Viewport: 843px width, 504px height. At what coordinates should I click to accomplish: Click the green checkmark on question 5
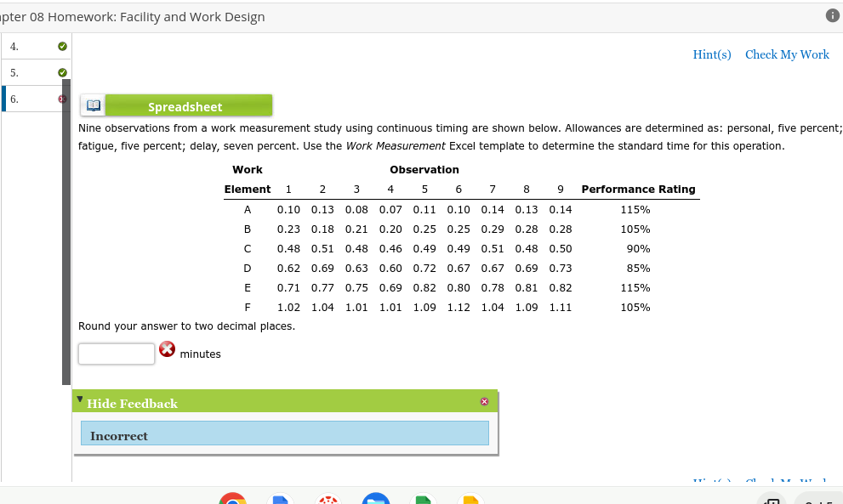click(61, 72)
